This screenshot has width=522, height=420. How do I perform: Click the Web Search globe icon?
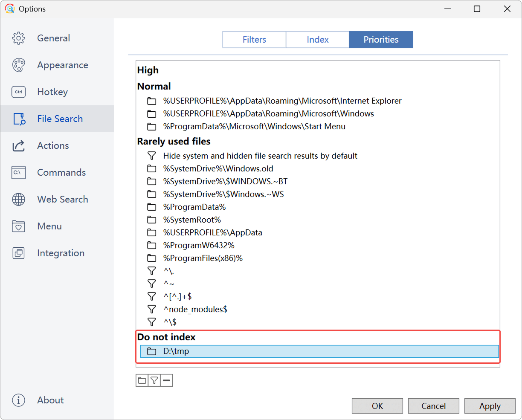(18, 200)
